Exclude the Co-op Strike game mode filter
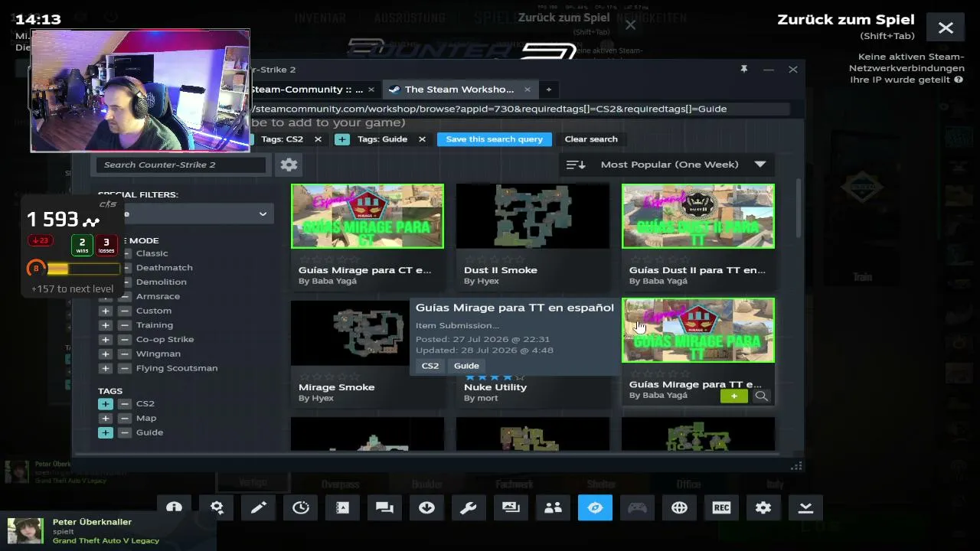The width and height of the screenshot is (980, 551). [x=124, y=339]
